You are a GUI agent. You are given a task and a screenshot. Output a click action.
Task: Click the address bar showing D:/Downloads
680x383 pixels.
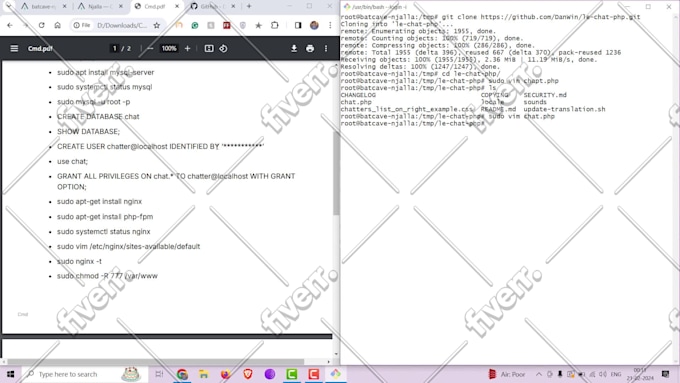(122, 25)
